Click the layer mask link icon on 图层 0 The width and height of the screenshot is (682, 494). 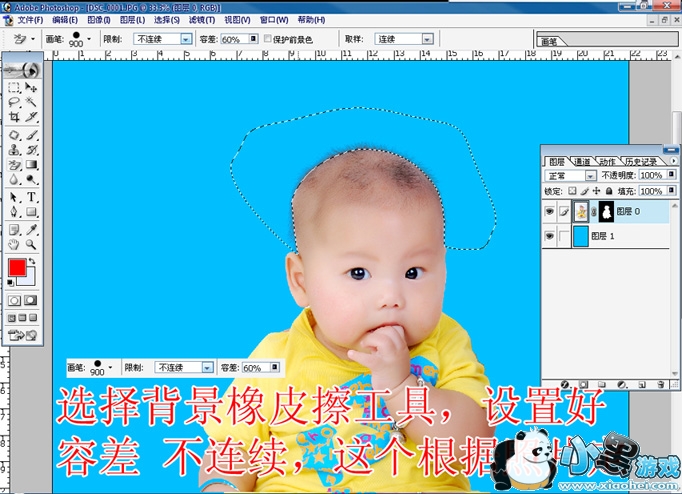594,212
